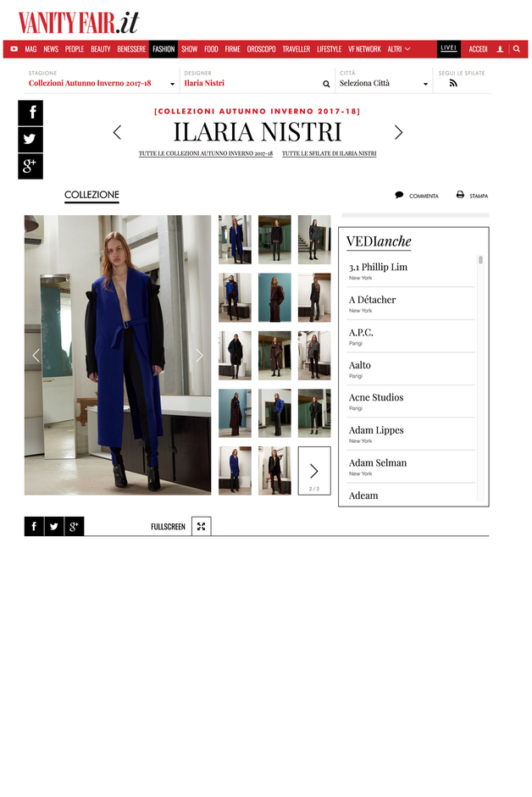Open the Fashion menu item
The image size is (532, 797).
[163, 49]
